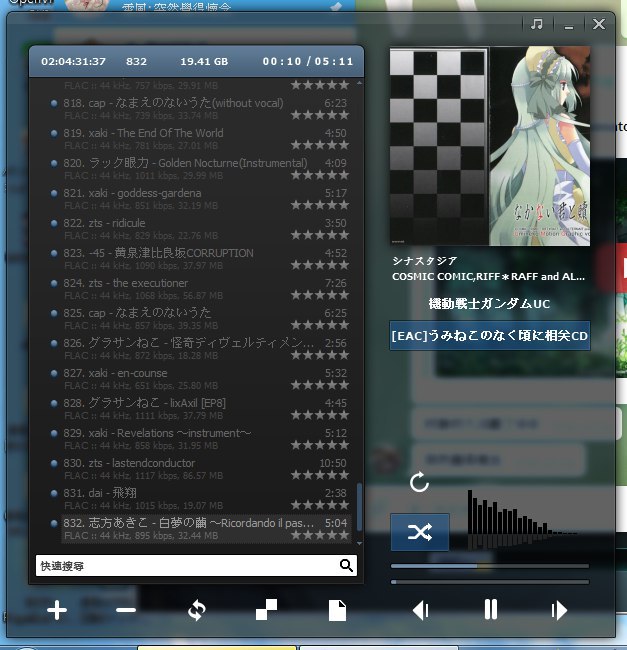Click the album cover art thumbnail
The width and height of the screenshot is (627, 650).
pyautogui.click(x=489, y=147)
